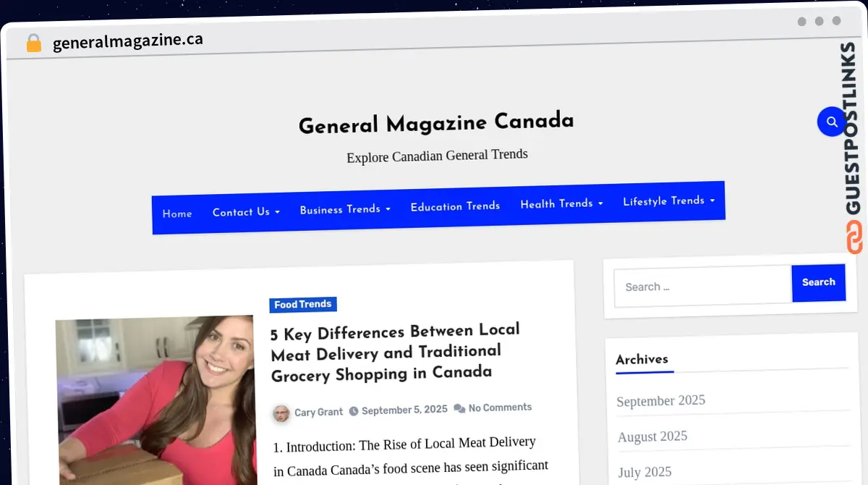Click the comments bubble icon
This screenshot has width=868, height=485.
[x=459, y=408]
